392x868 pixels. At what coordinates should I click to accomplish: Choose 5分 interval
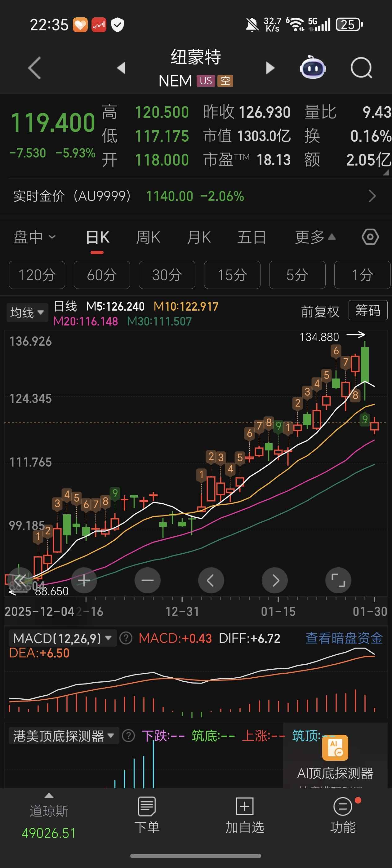297,275
